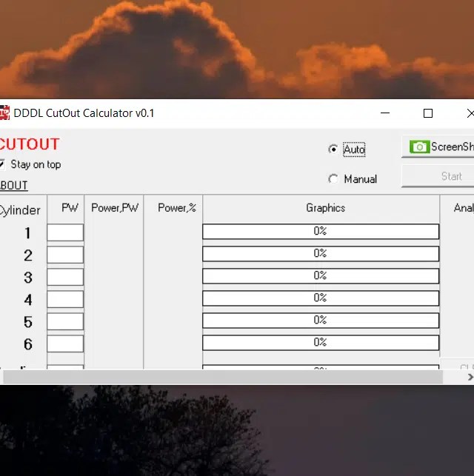The height and width of the screenshot is (476, 474).
Task: Click the PW input for cylinder 5
Action: (x=65, y=321)
